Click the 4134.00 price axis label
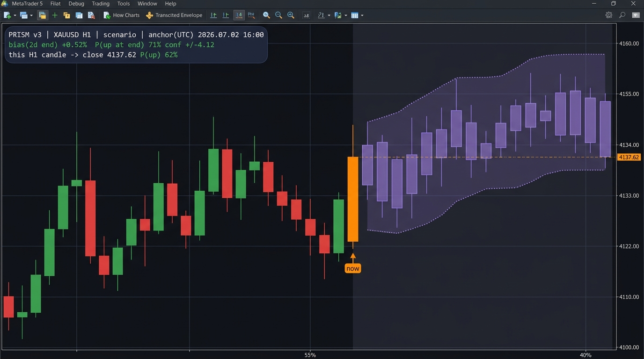The image size is (644, 359). [x=629, y=145]
